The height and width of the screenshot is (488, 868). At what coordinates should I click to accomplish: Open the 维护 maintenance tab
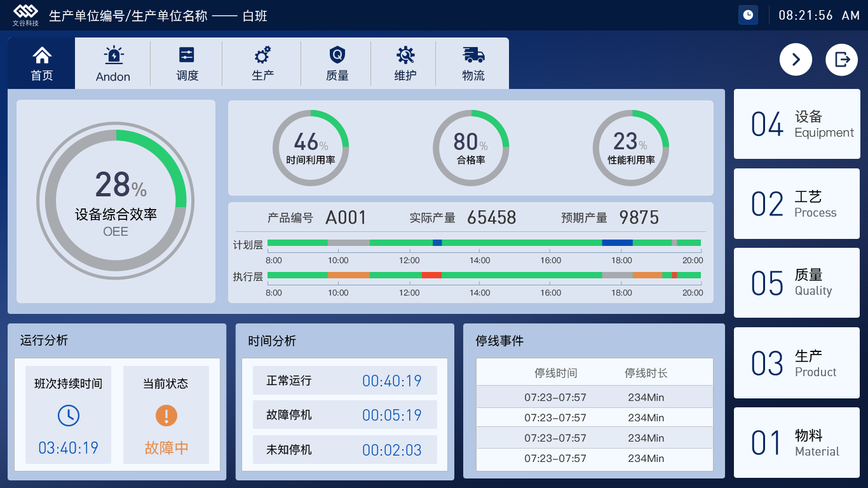tap(405, 64)
